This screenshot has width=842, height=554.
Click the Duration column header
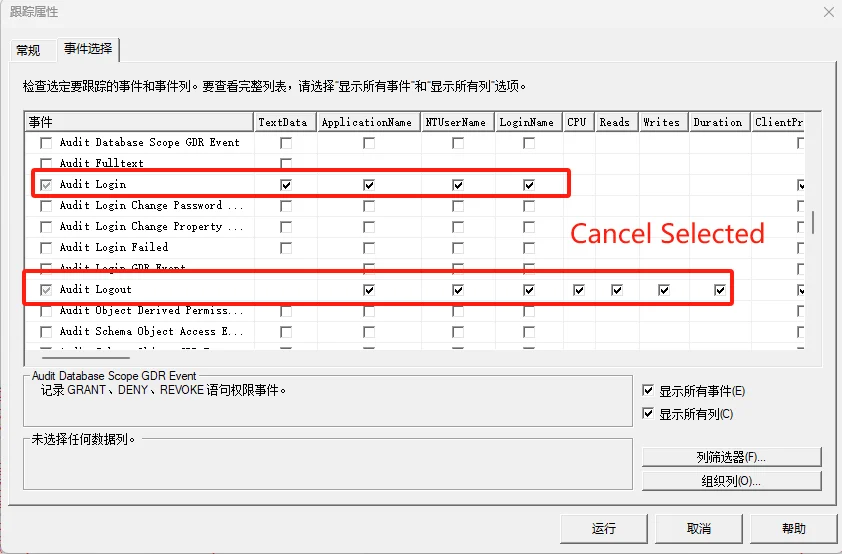(720, 122)
